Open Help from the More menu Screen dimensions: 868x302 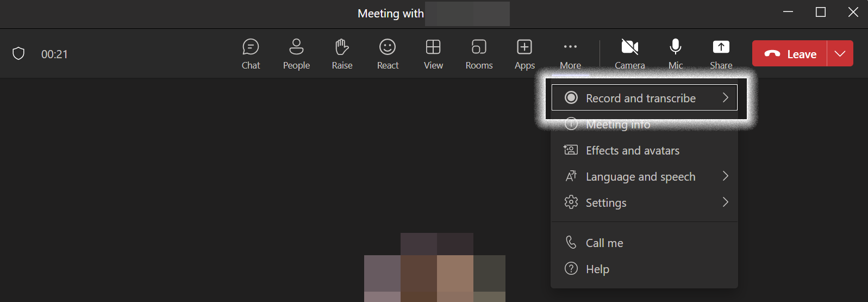(x=597, y=269)
